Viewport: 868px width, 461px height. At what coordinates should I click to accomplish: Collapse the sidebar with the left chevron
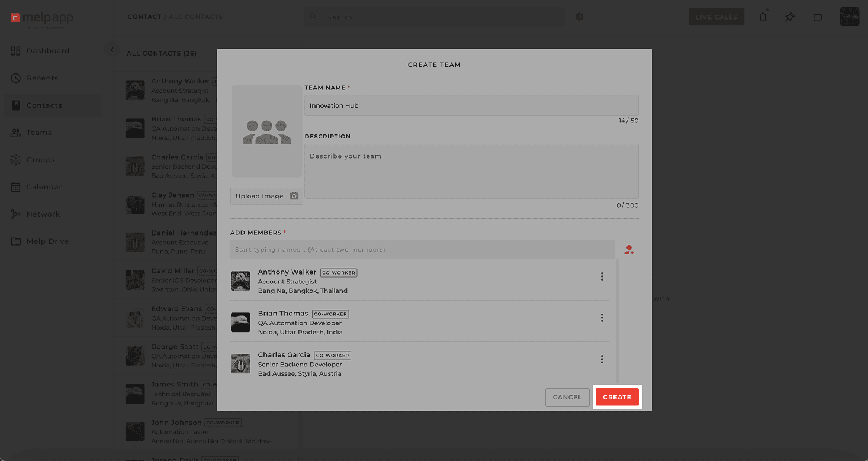point(112,50)
